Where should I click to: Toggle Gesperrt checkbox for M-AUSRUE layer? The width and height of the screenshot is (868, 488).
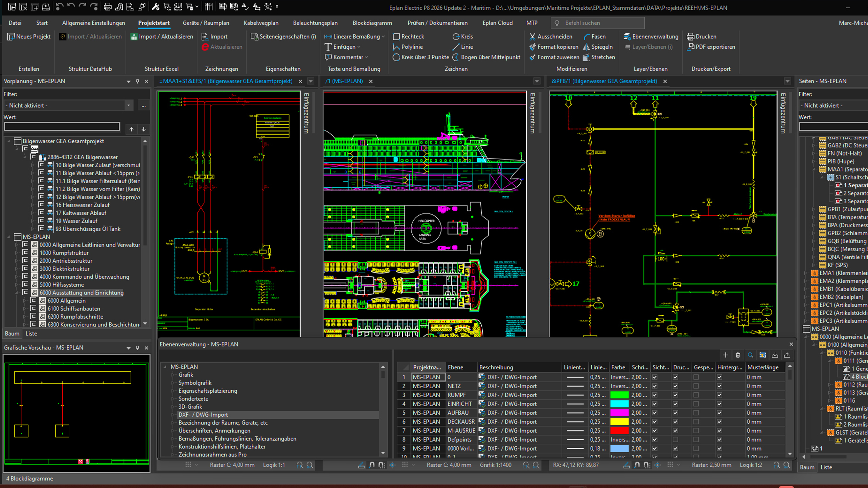[696, 431]
